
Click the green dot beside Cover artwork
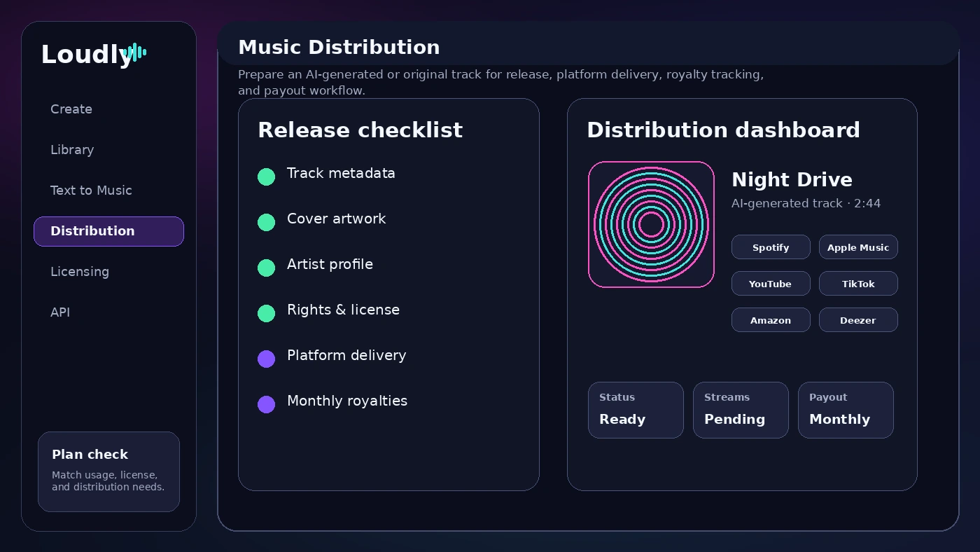(266, 222)
